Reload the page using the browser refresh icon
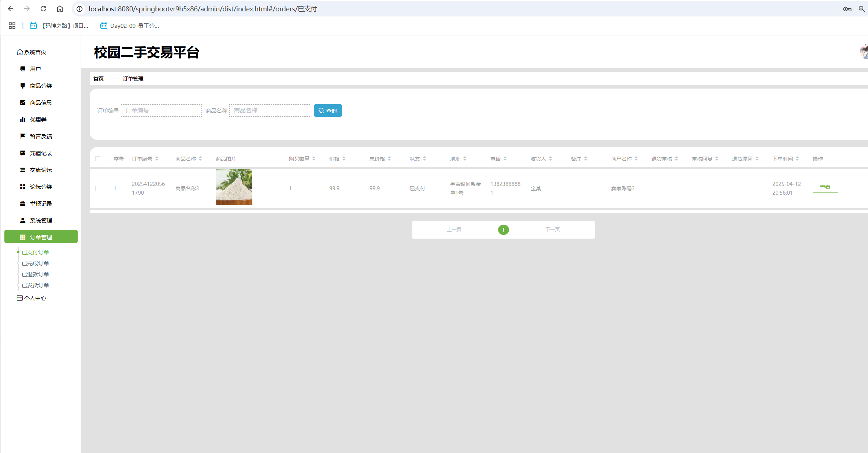 43,8
